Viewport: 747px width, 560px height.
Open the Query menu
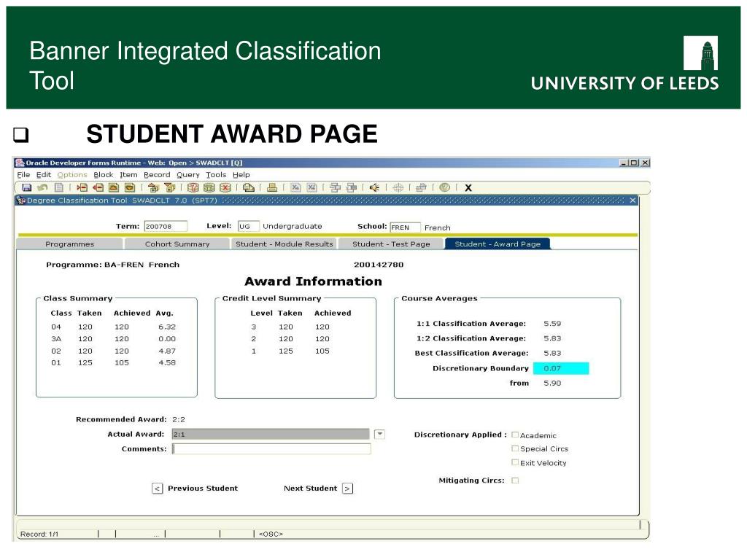click(188, 175)
